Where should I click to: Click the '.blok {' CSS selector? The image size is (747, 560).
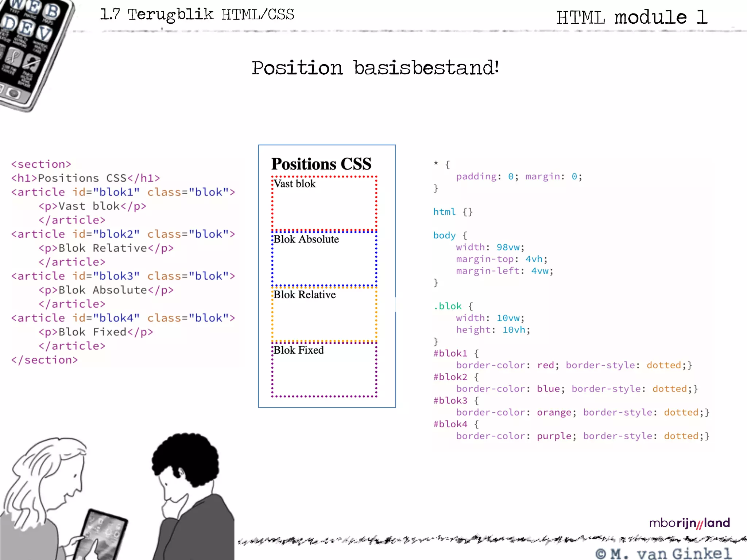point(453,306)
